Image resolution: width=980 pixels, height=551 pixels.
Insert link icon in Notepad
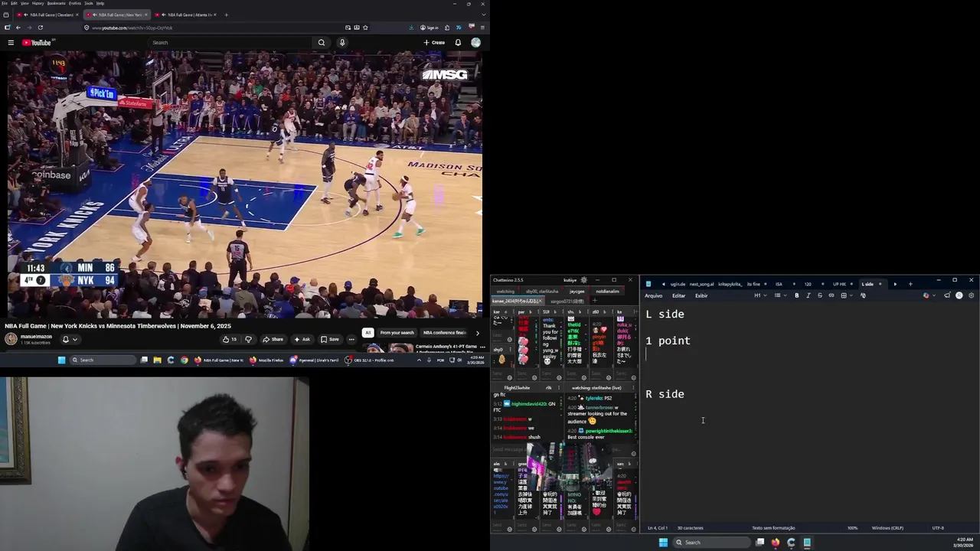pyautogui.click(x=831, y=295)
